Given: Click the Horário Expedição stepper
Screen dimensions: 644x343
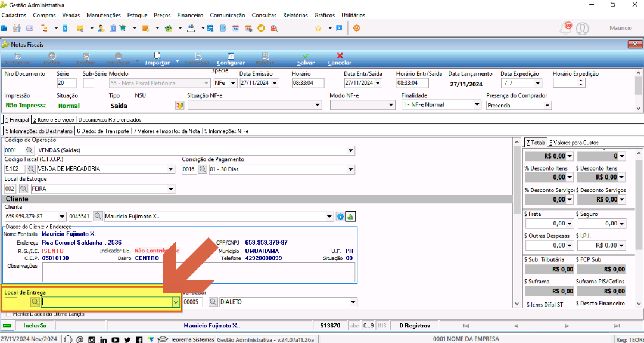Looking at the screenshot, I should [x=580, y=83].
